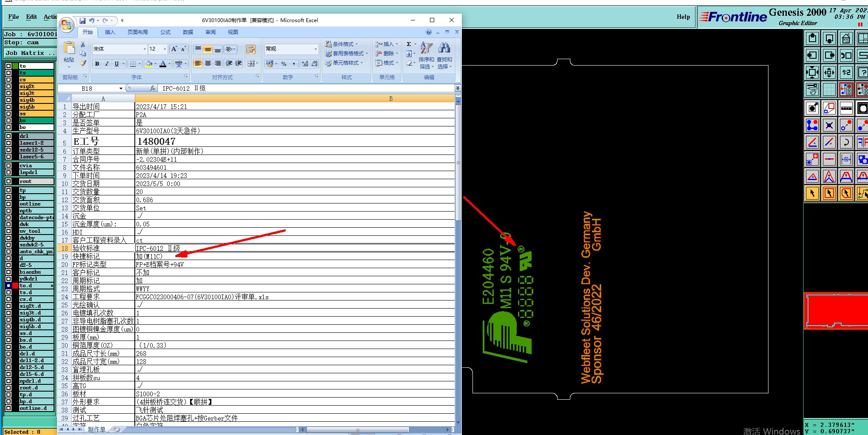This screenshot has height=435, width=868.
Task: Select cell with 1480047 value
Action: pyautogui.click(x=294, y=141)
